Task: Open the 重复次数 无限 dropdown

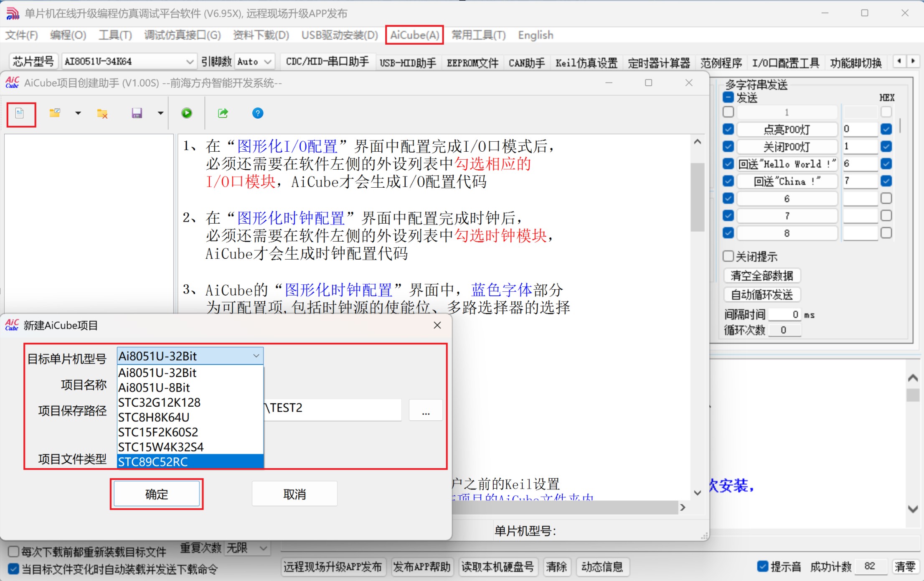Action: pyautogui.click(x=247, y=548)
